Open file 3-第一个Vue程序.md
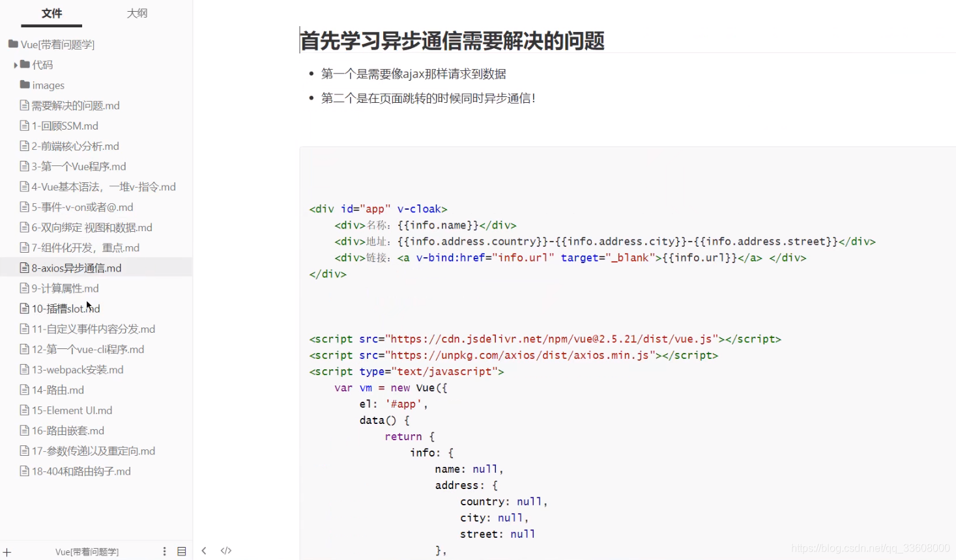 (79, 166)
